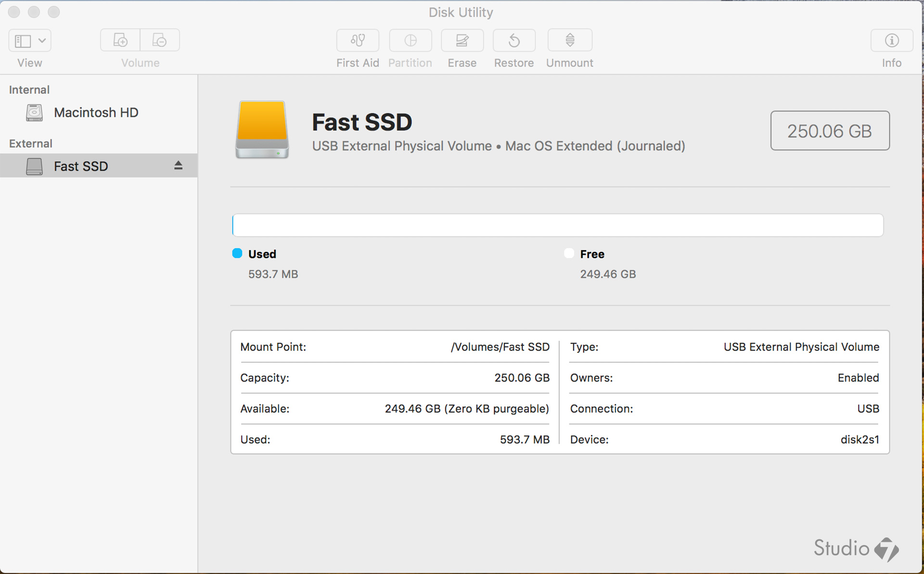Click the 249.46 GB value under Free legend
The image size is (924, 574).
point(608,274)
